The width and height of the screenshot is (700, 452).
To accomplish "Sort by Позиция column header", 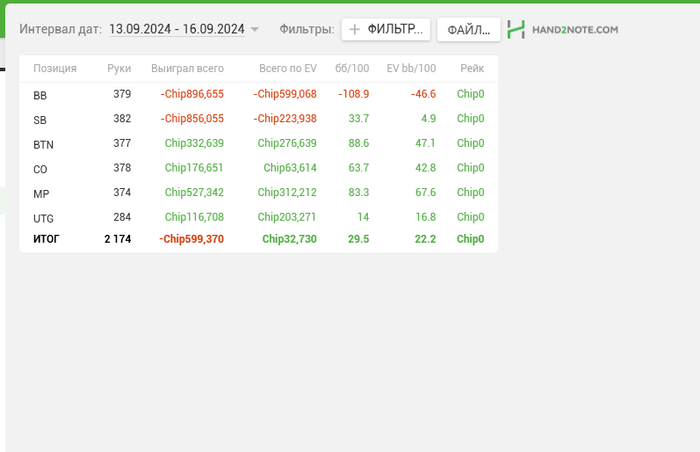I will pos(55,68).
